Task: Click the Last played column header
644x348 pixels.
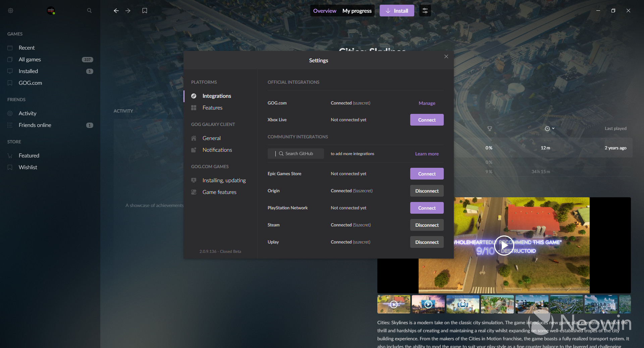Action: [615, 129]
